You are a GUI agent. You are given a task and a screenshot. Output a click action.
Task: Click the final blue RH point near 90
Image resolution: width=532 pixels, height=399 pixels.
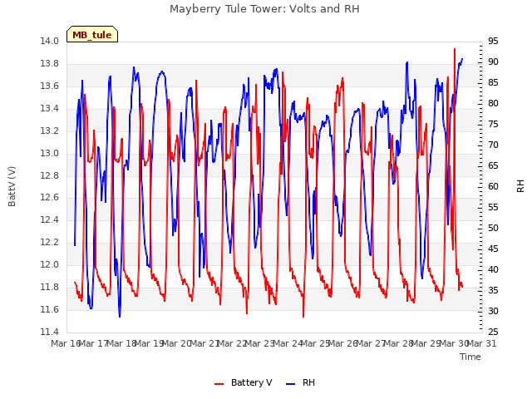pyautogui.click(x=462, y=59)
